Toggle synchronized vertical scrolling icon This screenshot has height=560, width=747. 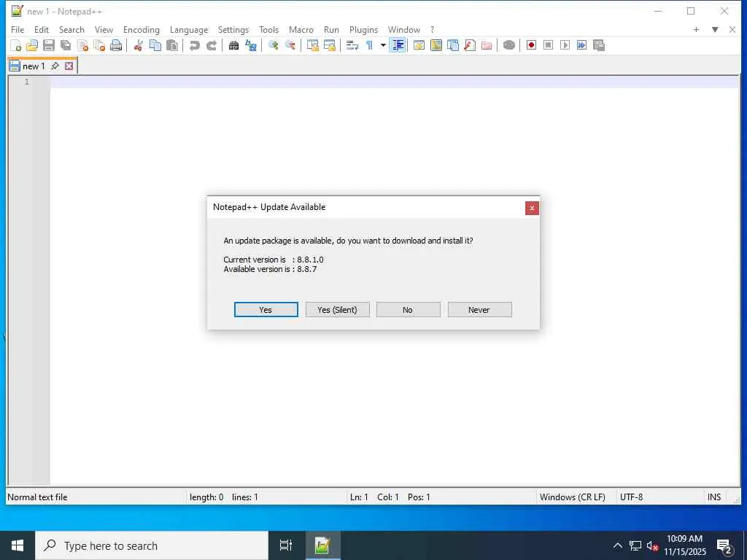point(312,46)
